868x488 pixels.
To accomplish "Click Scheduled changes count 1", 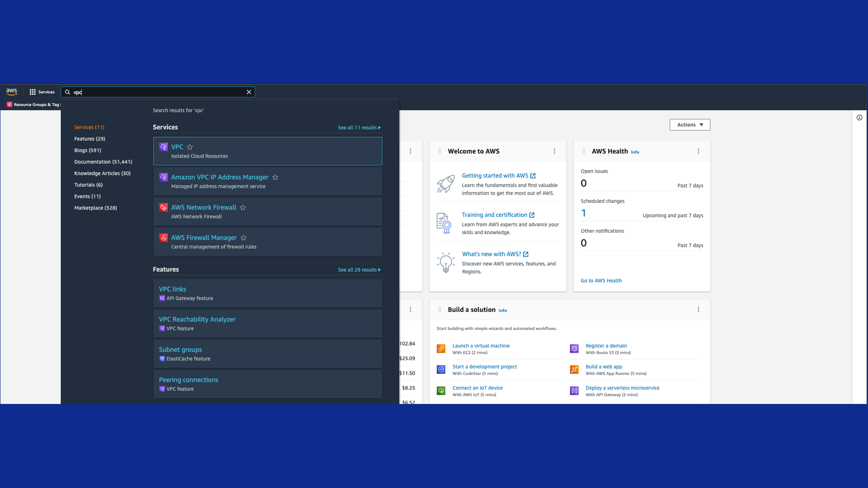I will 584,213.
